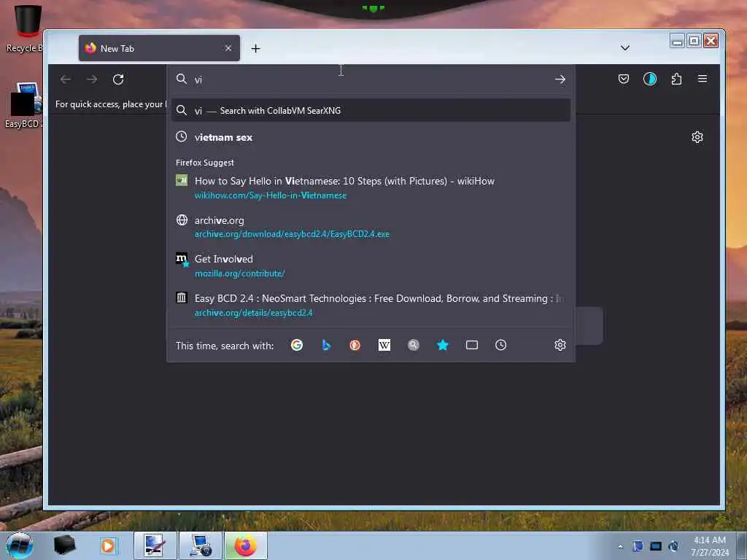
Task: Search this time with Wikipedia
Action: coord(384,345)
